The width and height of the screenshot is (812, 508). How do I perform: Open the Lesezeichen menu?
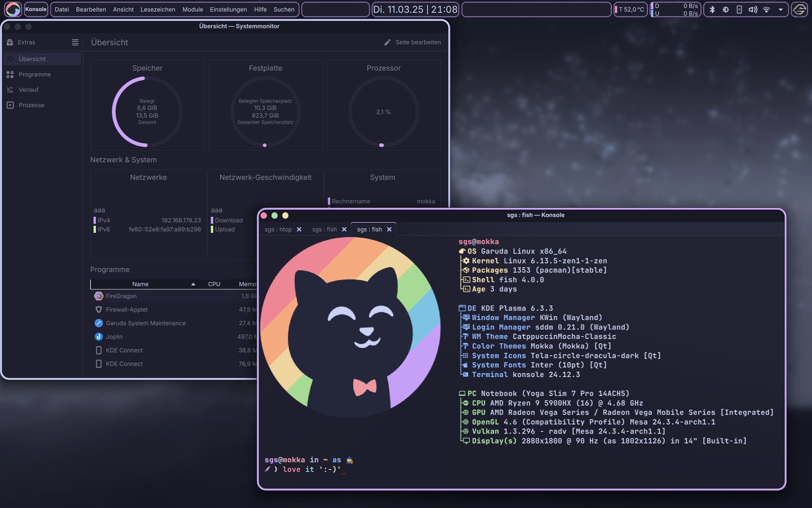pos(158,9)
